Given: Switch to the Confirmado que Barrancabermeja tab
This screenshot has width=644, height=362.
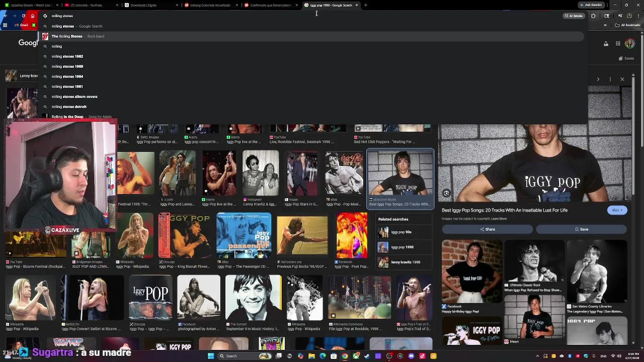Looking at the screenshot, I should (x=271, y=5).
